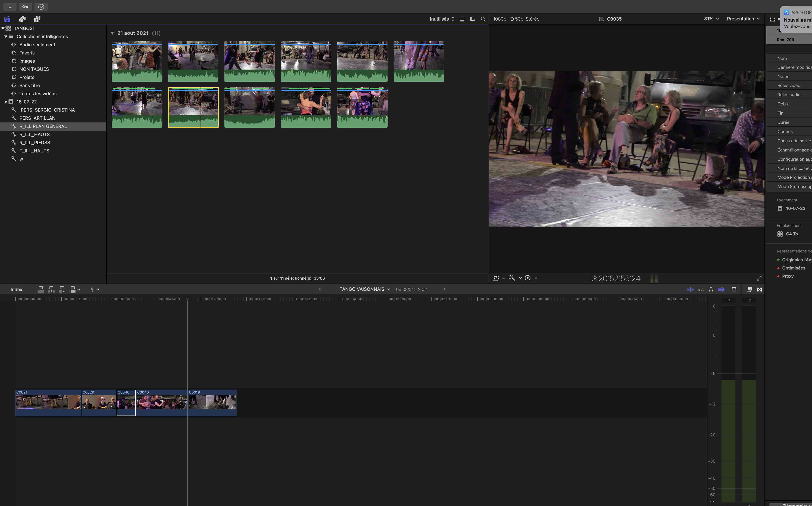Open the import media arrow button

10,6
